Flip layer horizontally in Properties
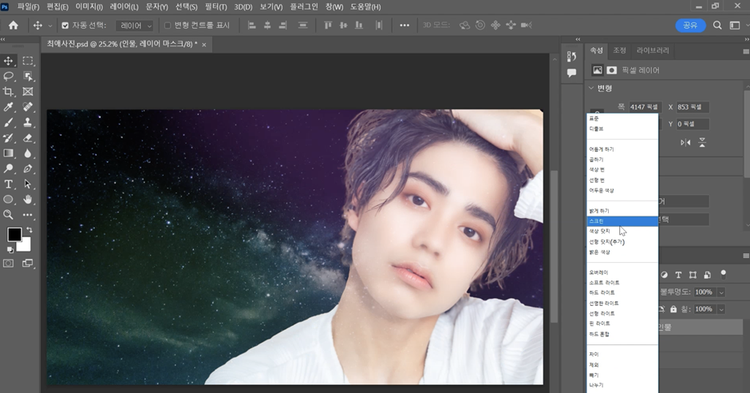 pos(685,142)
